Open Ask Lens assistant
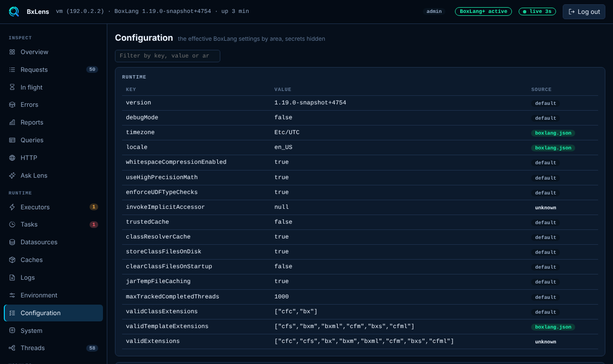 pyautogui.click(x=53, y=175)
